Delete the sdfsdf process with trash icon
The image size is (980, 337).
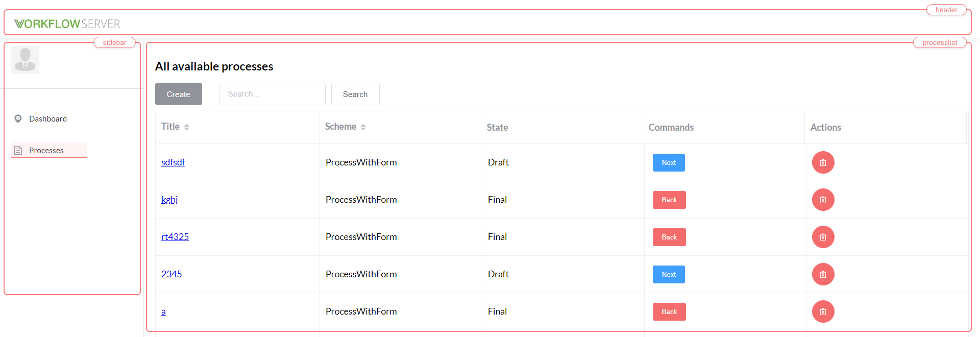823,162
